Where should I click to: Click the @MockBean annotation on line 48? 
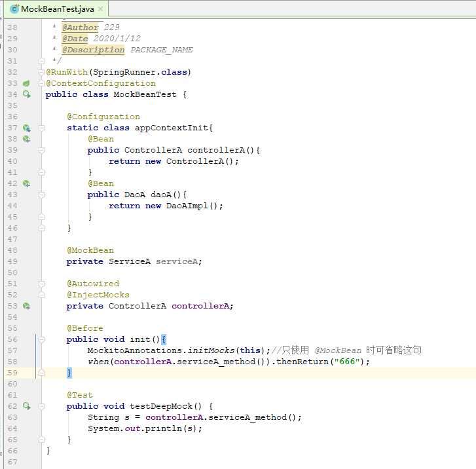coord(90,250)
